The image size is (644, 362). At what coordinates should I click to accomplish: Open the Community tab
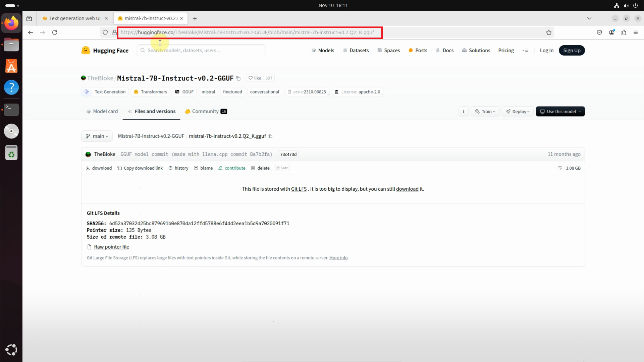[206, 111]
